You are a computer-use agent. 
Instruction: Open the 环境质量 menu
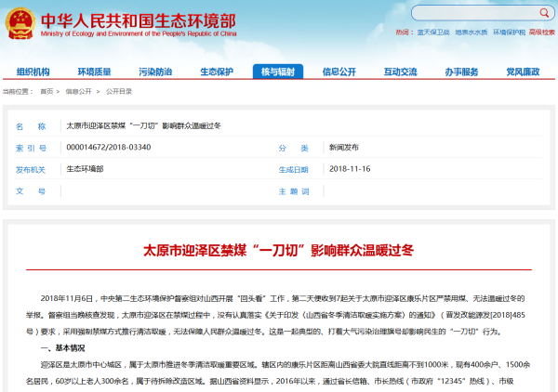[x=94, y=72]
